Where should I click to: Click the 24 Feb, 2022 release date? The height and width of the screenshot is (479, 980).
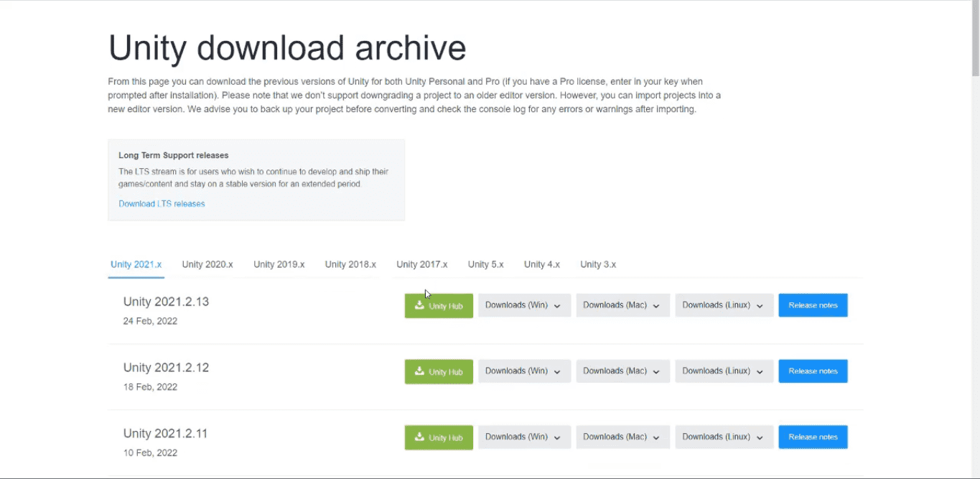point(150,321)
